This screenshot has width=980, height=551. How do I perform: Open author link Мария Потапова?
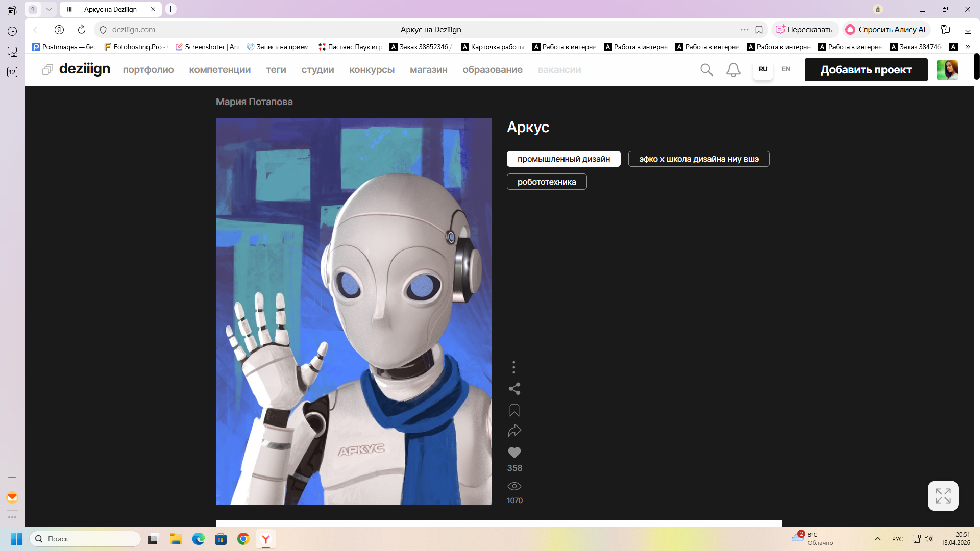point(254,102)
